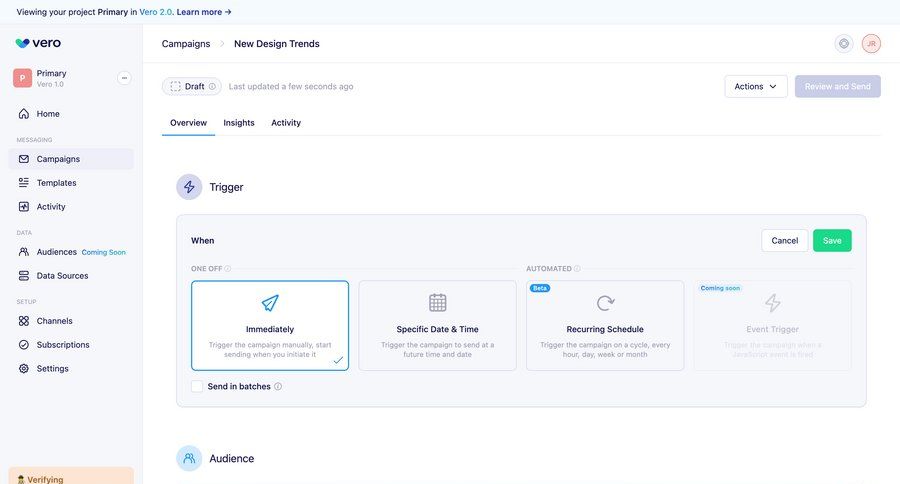The width and height of the screenshot is (900, 484).
Task: Open the JR user avatar menu
Action: 871,44
